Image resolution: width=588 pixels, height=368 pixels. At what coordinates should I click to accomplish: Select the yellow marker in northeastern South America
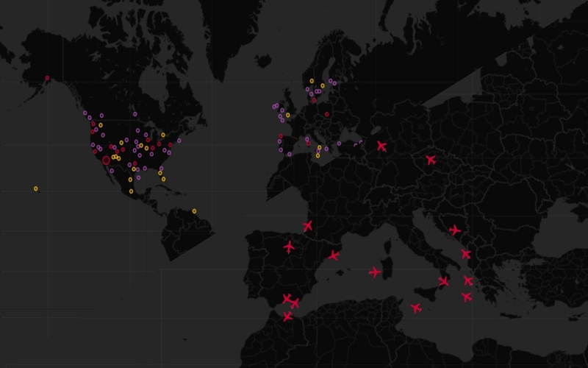pos(194,211)
